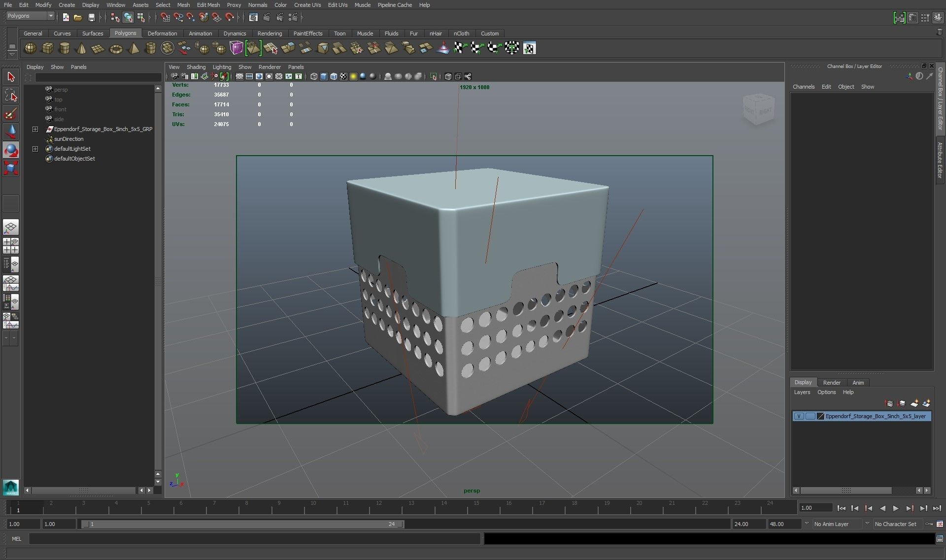This screenshot has height=560, width=946.
Task: Toggle resolution gate in viewport toolbar
Action: coord(259,76)
